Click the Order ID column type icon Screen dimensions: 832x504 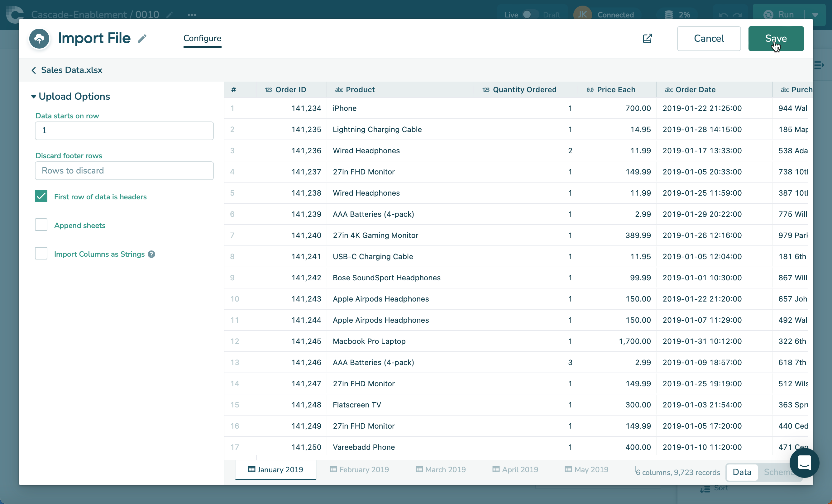[268, 90]
